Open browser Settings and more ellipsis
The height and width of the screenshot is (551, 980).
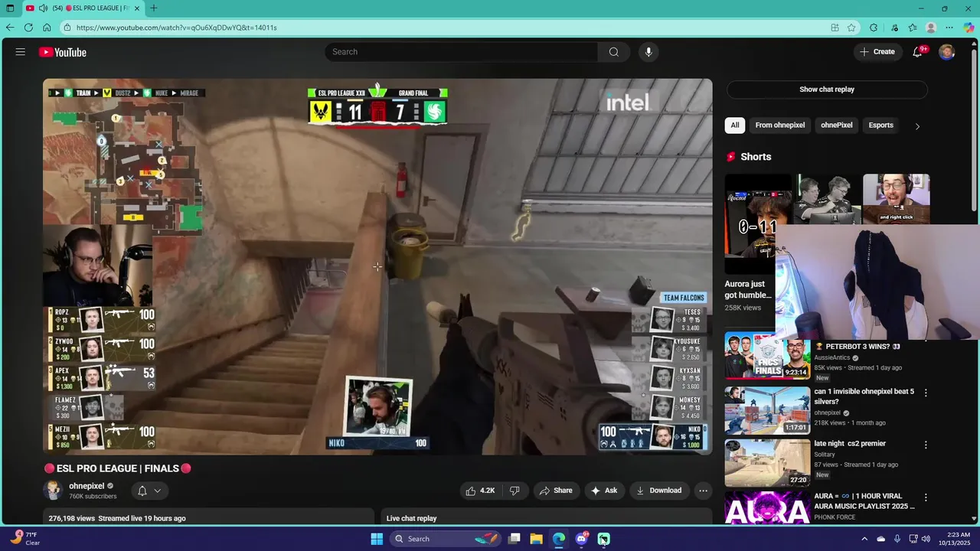click(949, 28)
